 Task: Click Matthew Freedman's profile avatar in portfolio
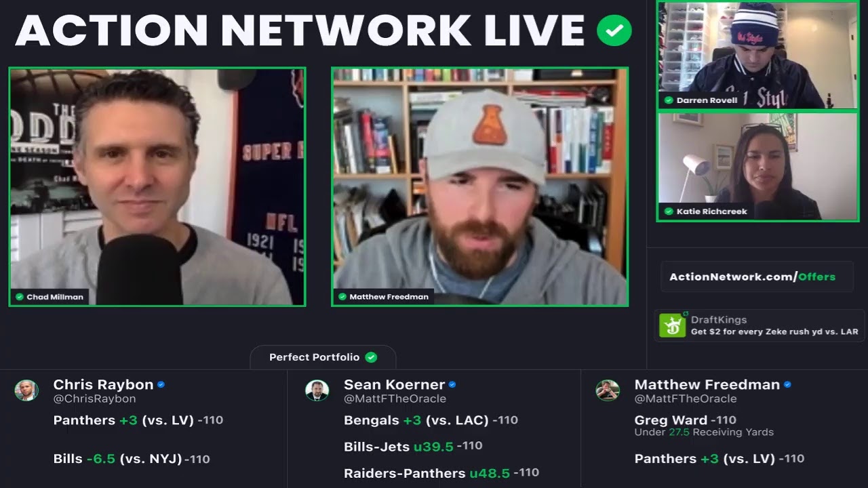pyautogui.click(x=608, y=390)
